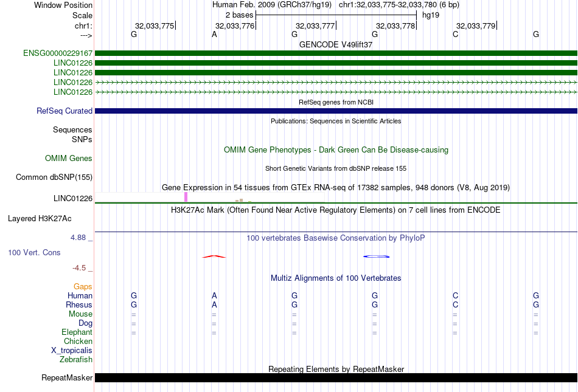The width and height of the screenshot is (578, 392).
Task: Select the chr1: ruler label
Action: tap(84, 26)
